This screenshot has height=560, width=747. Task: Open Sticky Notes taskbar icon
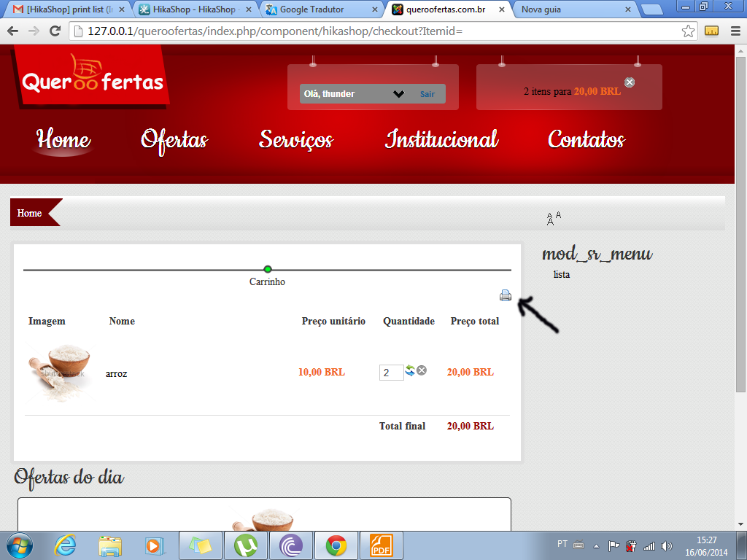click(x=200, y=545)
